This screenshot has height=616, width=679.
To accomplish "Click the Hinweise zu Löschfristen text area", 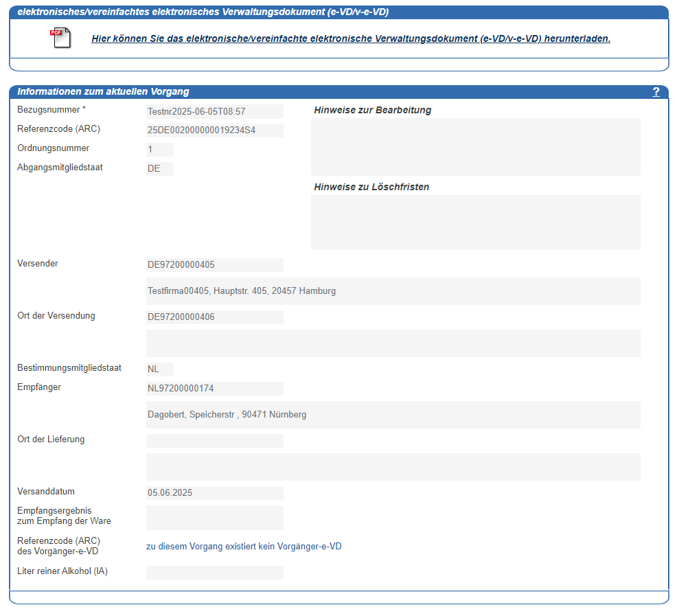I will pos(475,223).
